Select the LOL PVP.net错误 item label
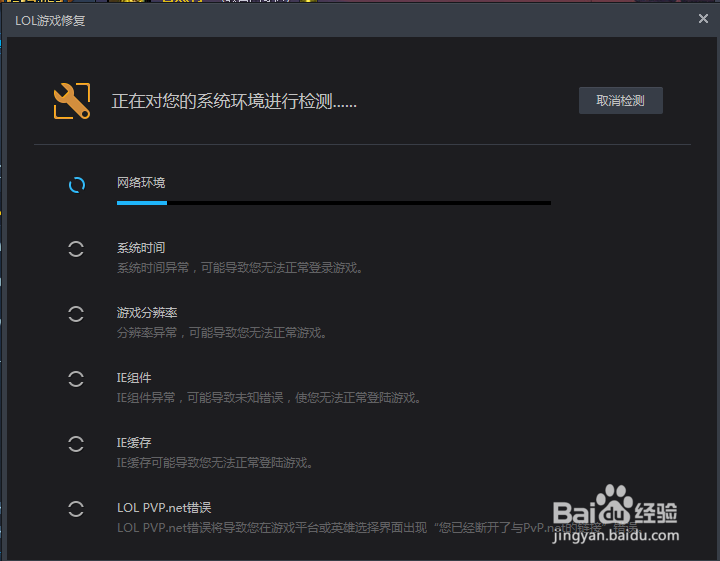The image size is (720, 561). [x=164, y=508]
